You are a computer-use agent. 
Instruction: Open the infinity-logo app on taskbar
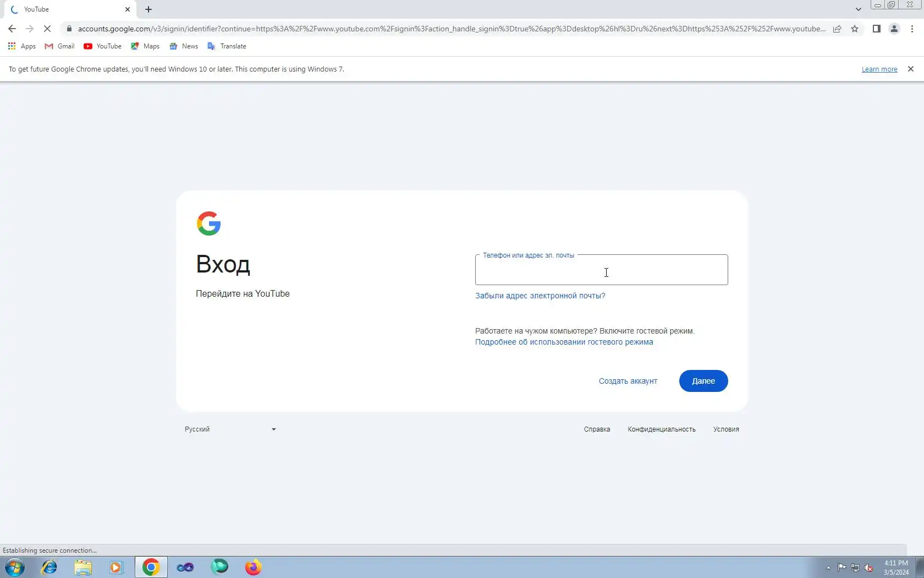[x=185, y=567]
